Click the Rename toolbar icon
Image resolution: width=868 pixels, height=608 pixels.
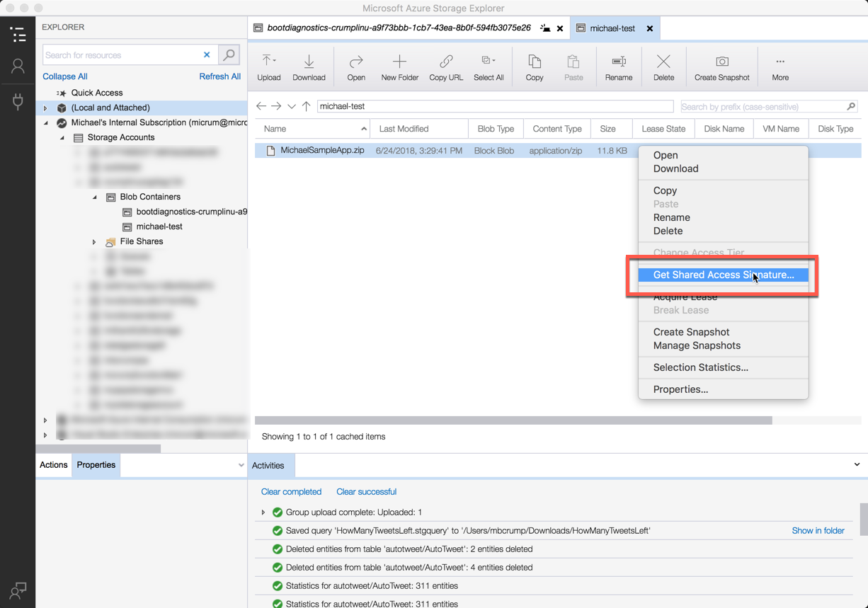(618, 62)
